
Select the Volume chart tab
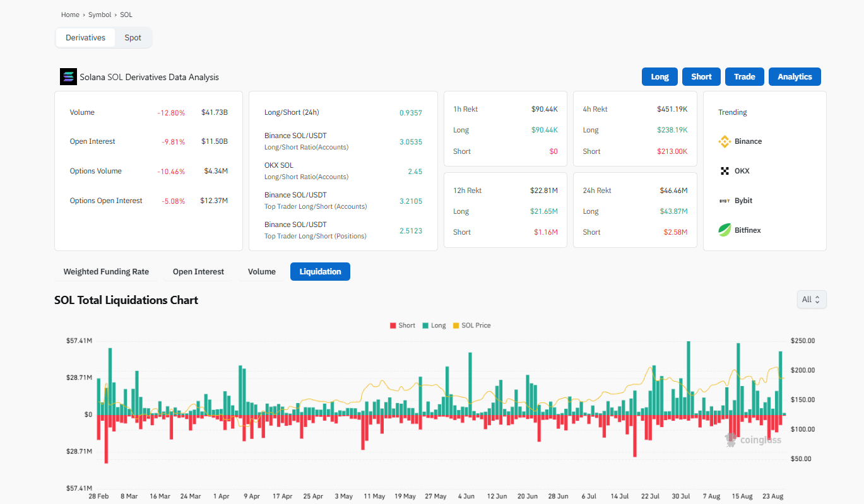click(261, 272)
